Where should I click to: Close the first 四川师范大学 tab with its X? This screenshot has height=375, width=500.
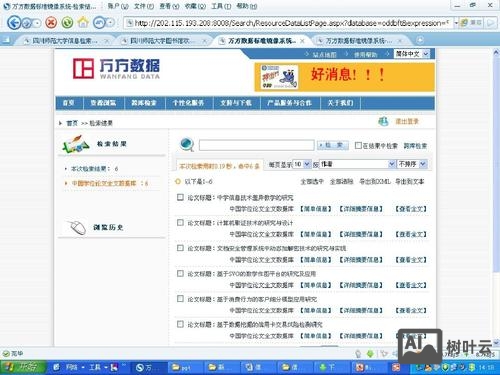tap(107, 41)
